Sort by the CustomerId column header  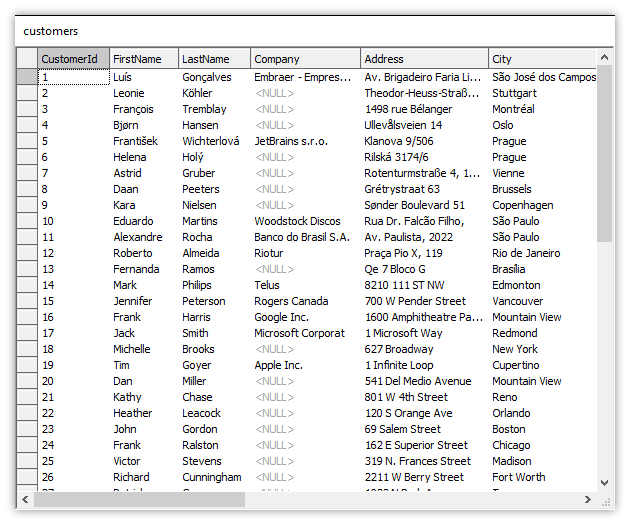74,59
